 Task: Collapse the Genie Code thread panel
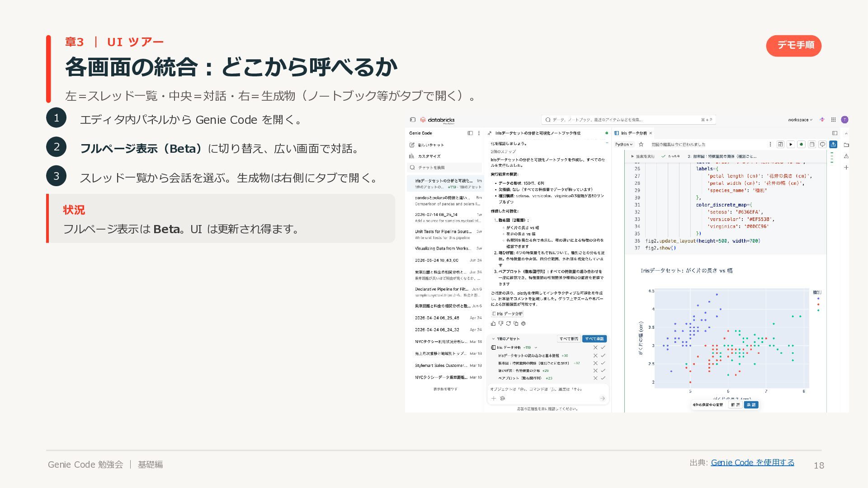click(470, 133)
